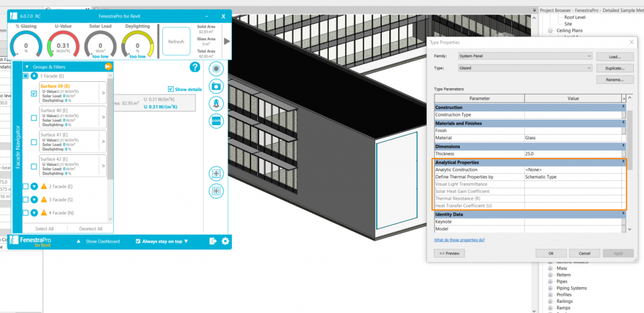
Task: Uncheck the Surface 39 [E] checkbox
Action: coord(34,93)
